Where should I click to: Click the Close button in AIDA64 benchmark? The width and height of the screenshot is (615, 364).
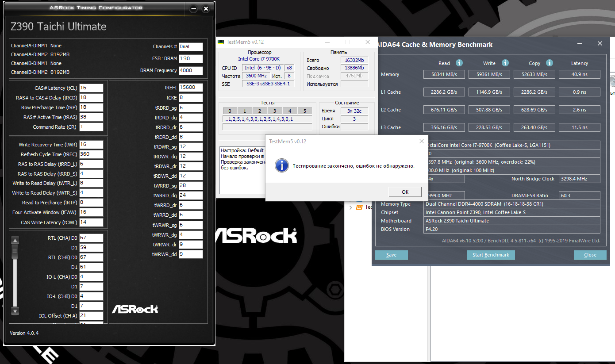(x=590, y=255)
